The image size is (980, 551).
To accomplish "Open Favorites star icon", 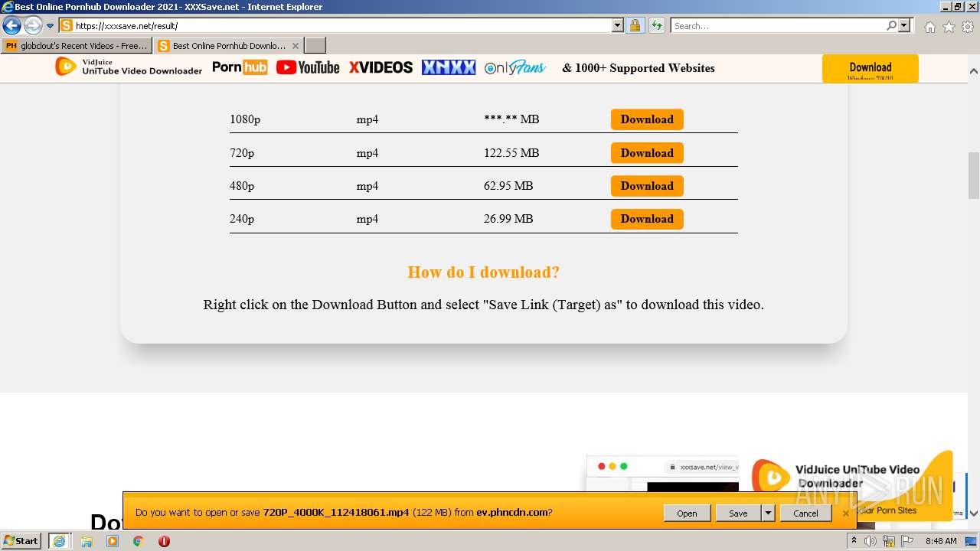I will coord(949,27).
